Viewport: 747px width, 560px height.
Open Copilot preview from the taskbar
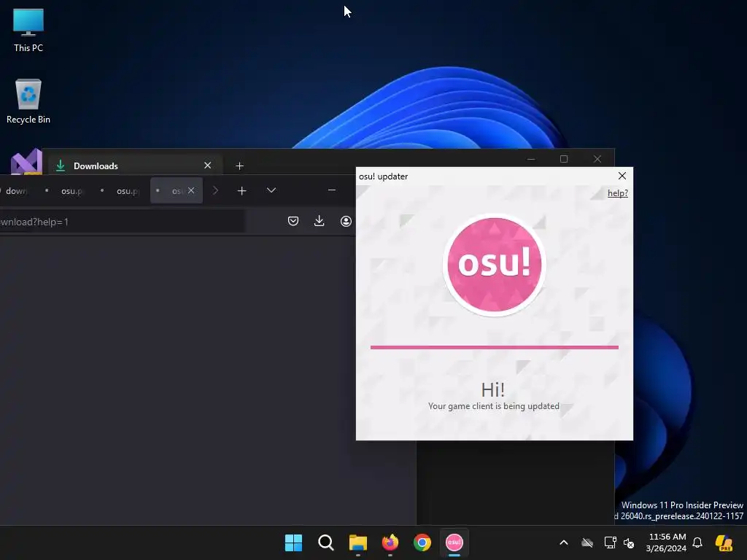click(724, 542)
